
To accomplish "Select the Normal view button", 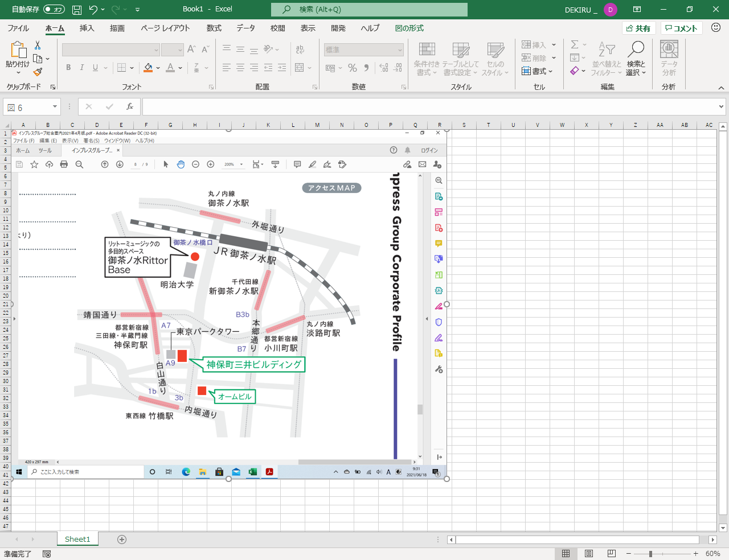I will tap(566, 553).
